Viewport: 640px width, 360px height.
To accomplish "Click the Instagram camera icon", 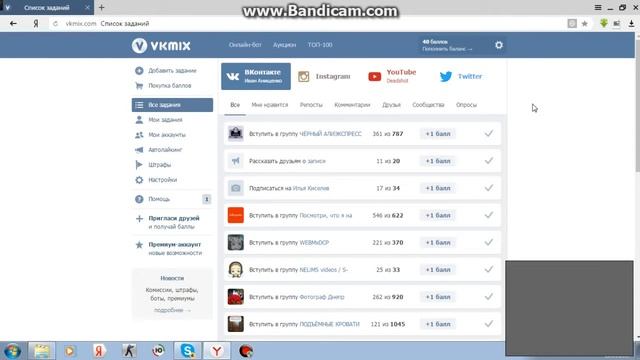I will [x=304, y=76].
